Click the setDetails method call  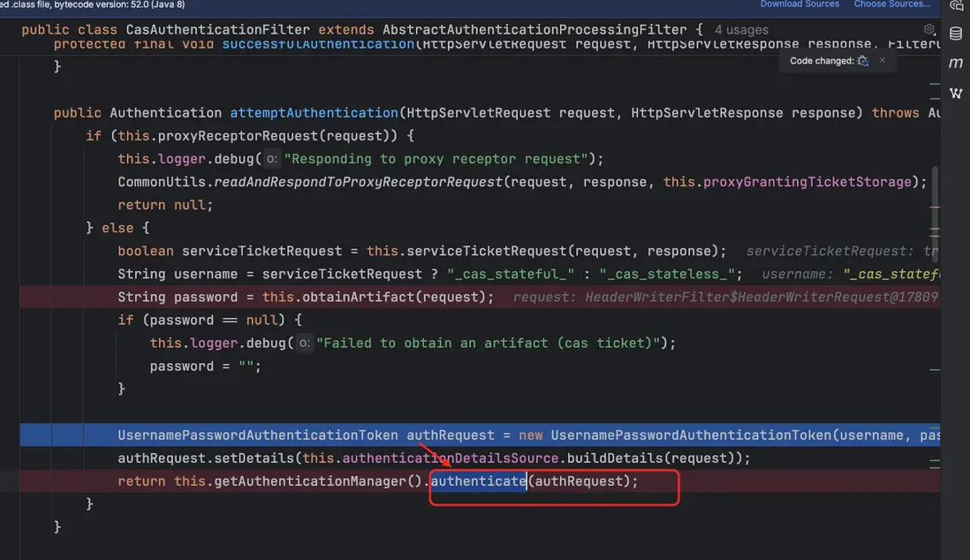[x=254, y=458]
